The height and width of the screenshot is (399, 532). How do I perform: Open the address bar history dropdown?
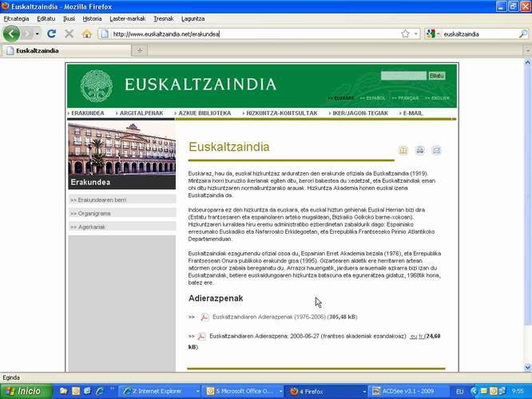416,34
